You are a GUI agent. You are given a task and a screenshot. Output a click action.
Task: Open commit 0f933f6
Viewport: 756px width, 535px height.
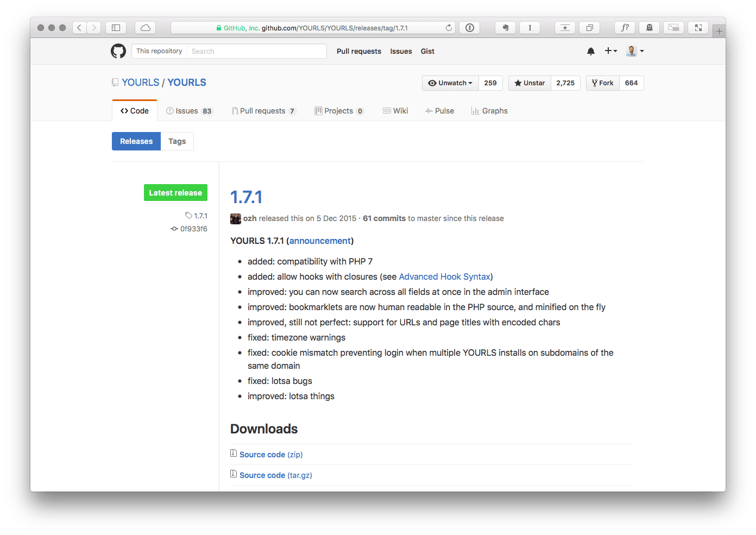tap(189, 229)
